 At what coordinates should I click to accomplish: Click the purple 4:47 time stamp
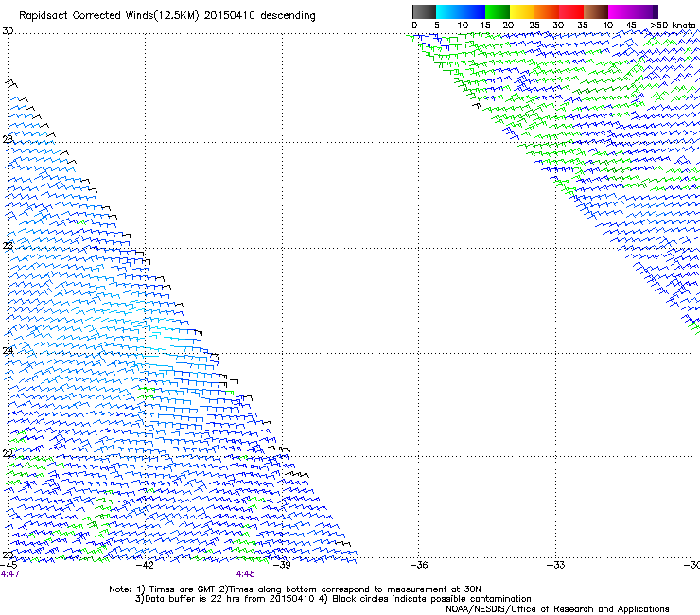(x=9, y=574)
